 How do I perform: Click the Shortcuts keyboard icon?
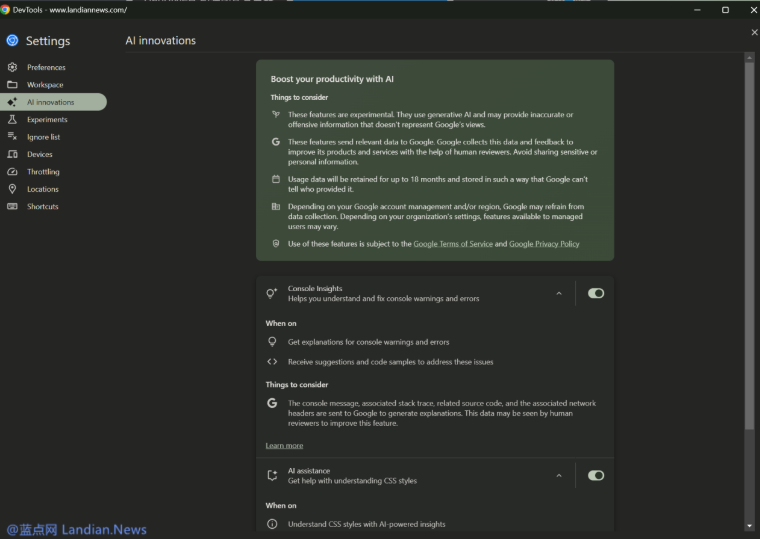point(12,206)
